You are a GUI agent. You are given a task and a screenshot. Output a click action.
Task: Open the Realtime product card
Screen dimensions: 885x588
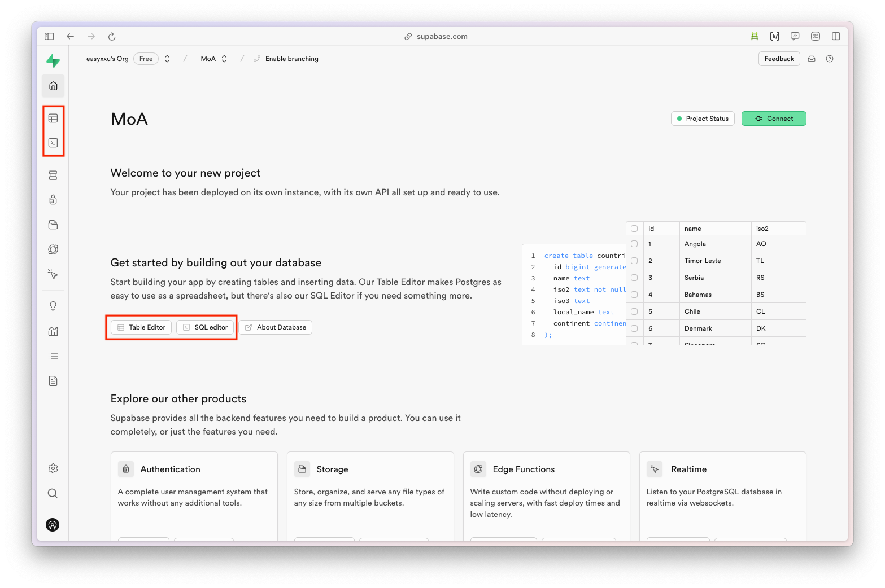click(x=723, y=495)
